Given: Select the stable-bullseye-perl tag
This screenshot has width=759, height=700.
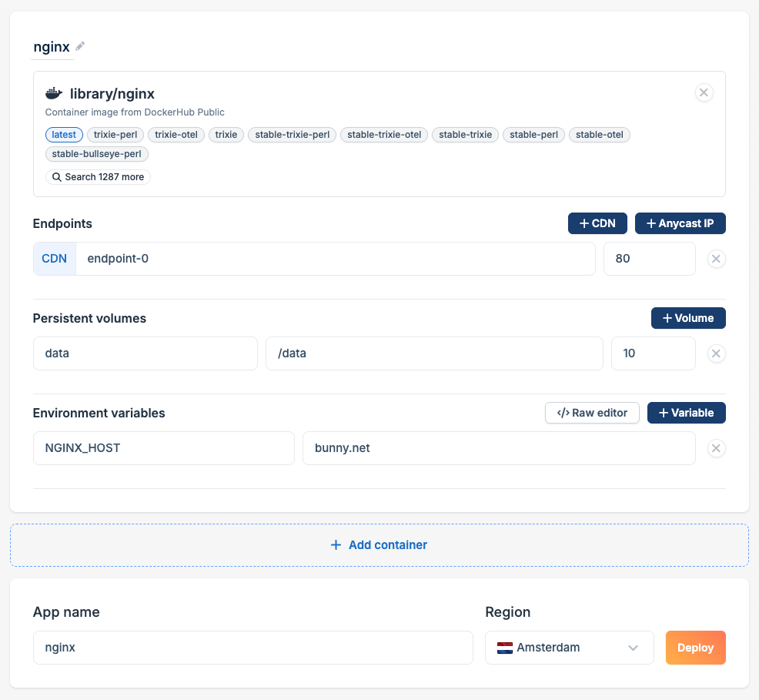Looking at the screenshot, I should click(x=97, y=154).
